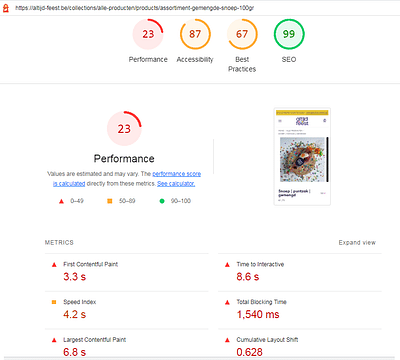Image resolution: width=400 pixels, height=360 pixels.
Task: Open the 'See calculator.' link
Action: pos(176,184)
